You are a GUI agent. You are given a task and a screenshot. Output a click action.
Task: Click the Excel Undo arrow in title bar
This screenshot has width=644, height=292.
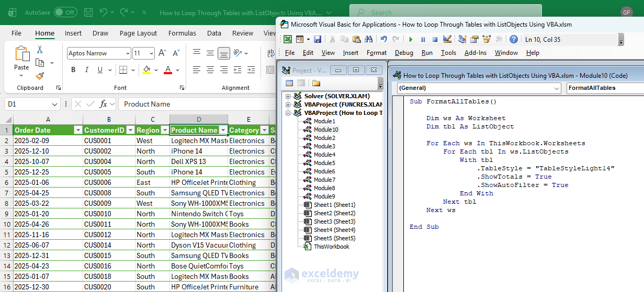point(104,12)
